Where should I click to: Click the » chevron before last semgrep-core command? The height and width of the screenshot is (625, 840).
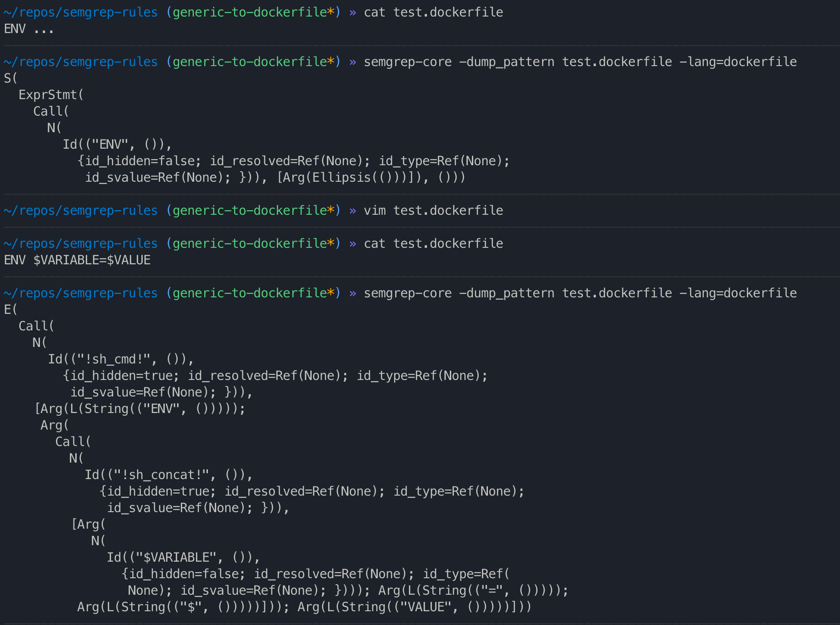(x=353, y=293)
